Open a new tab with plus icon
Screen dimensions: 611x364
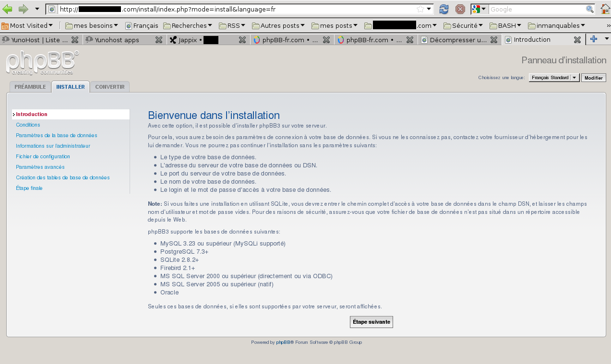tap(594, 39)
